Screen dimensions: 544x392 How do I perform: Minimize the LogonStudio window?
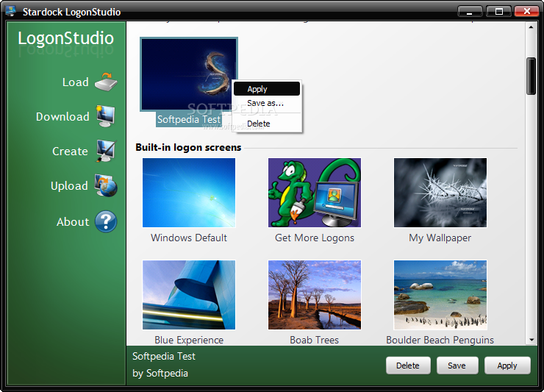click(470, 11)
